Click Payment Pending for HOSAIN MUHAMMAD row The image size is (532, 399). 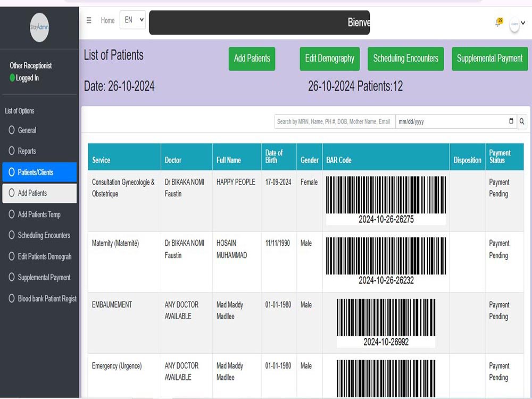[499, 250]
